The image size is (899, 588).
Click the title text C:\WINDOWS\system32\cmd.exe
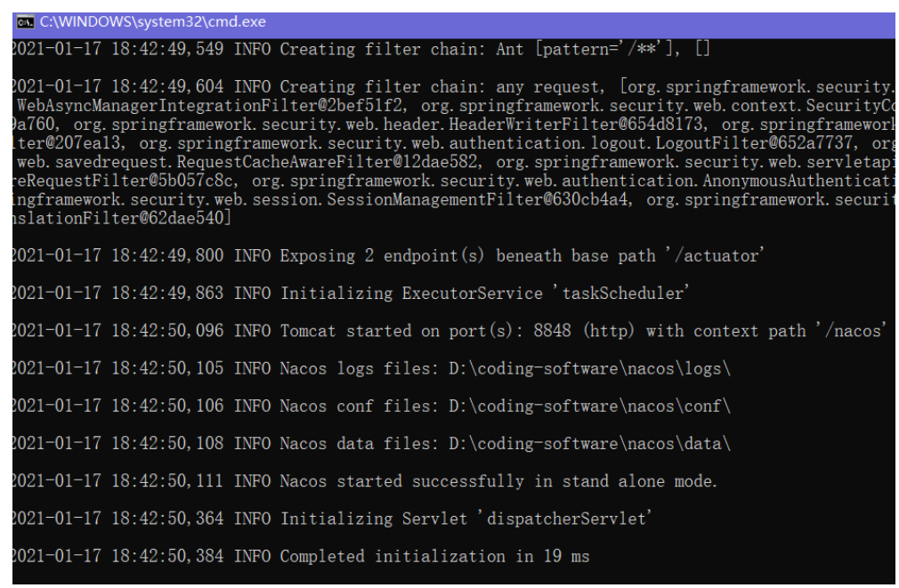(x=152, y=21)
